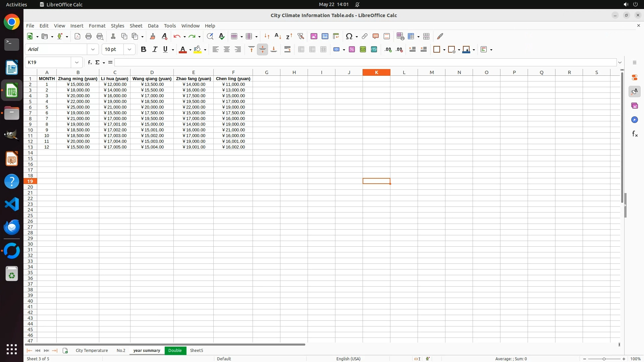Screen dimensions: 644x362
Task: Expand the Arial font name dropdown
Action: click(93, 49)
